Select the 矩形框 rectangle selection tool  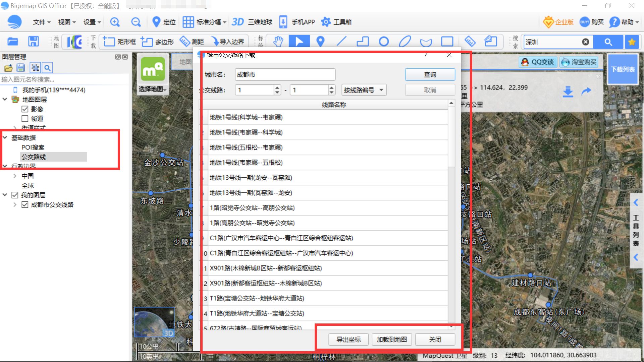[119, 42]
